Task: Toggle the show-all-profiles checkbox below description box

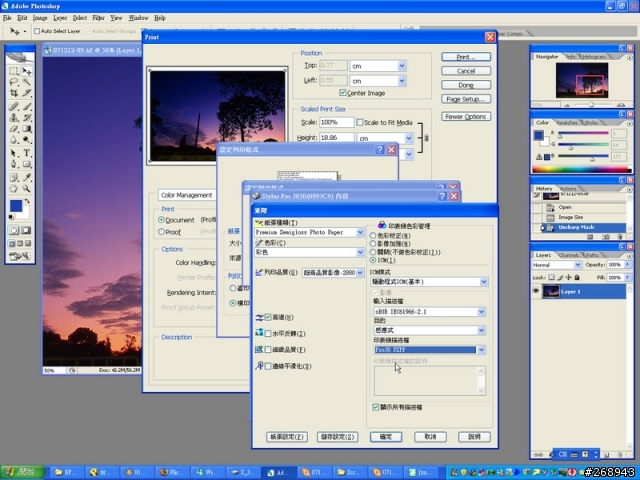Action: coord(376,407)
